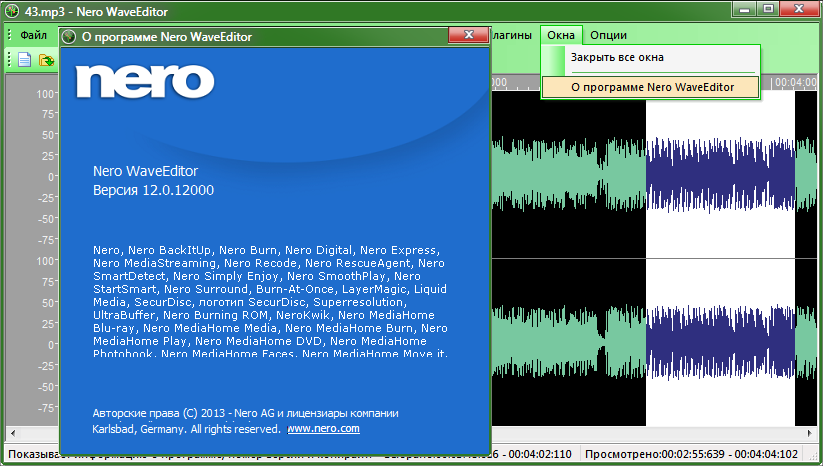The image size is (823, 466).
Task: Maximize the Nero WaveEditor main window
Action: click(768, 8)
